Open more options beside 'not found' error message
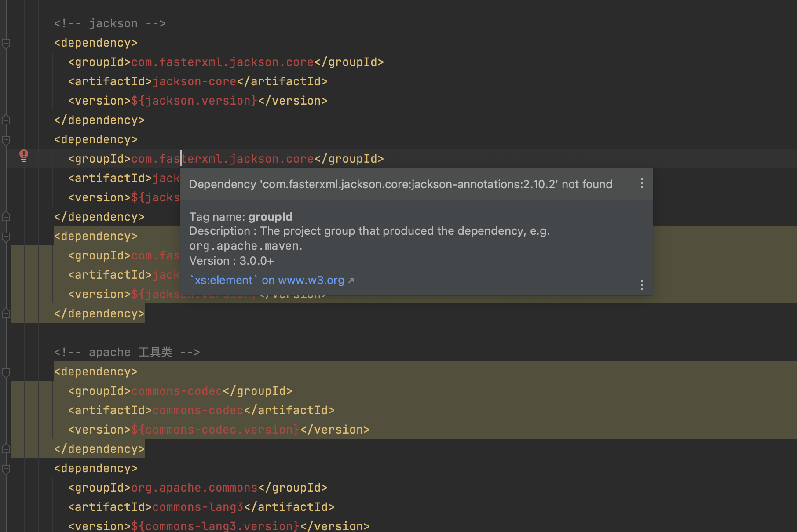This screenshot has width=797, height=532. point(642,183)
